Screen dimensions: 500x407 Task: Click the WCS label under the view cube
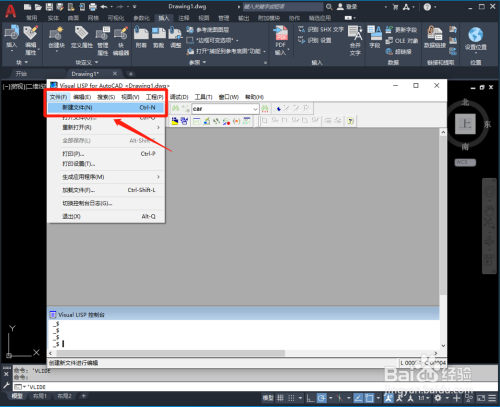click(x=465, y=162)
